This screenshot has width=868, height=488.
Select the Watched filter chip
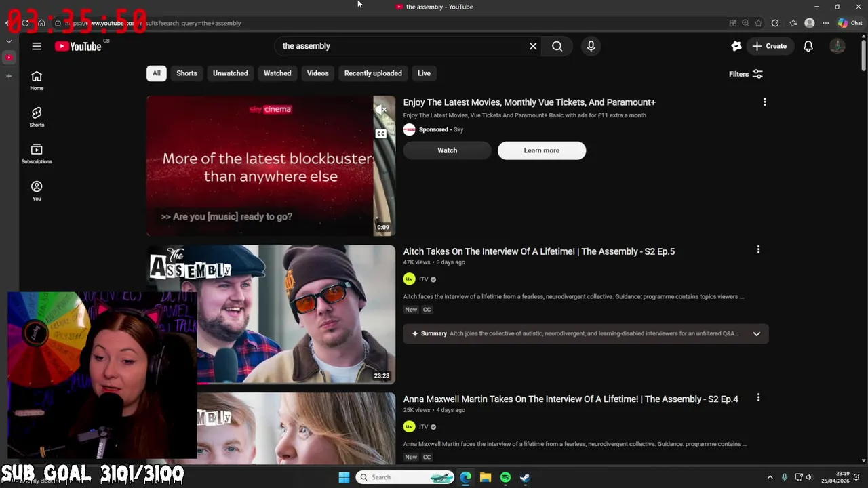click(277, 73)
